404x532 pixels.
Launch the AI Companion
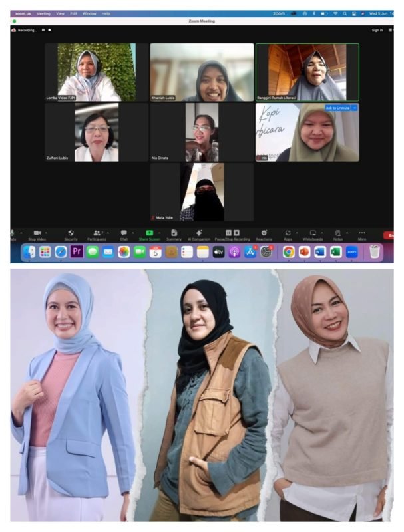[198, 233]
